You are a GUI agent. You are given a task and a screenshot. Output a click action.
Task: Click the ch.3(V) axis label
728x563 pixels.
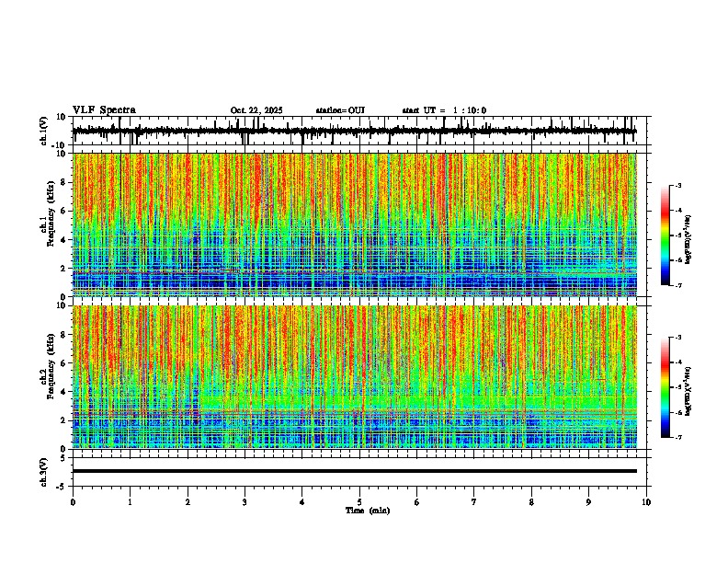click(x=44, y=472)
